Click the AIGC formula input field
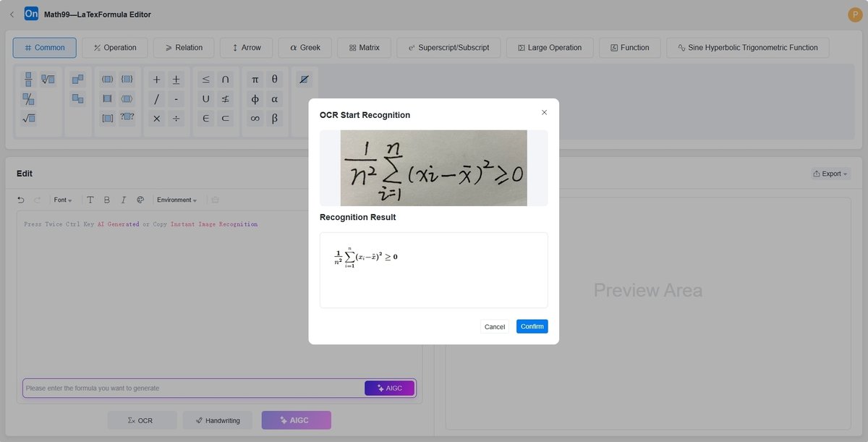 (x=188, y=388)
